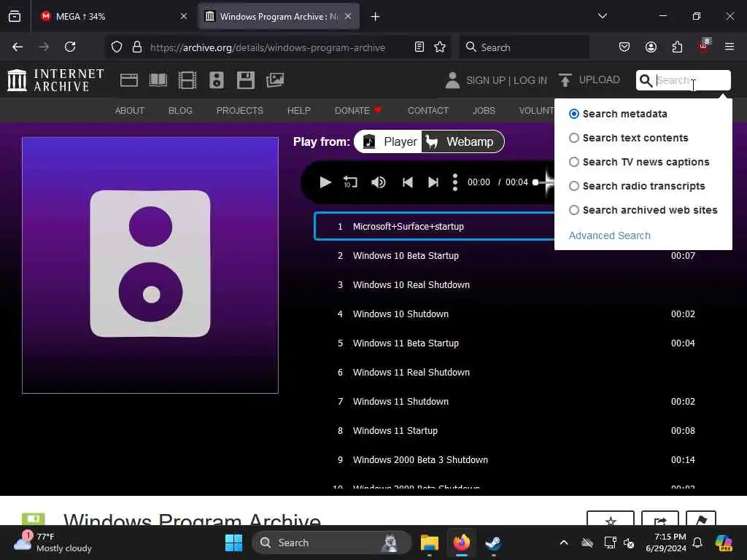Open the Video film strip icon
Screen dimensions: 747x560
[187, 80]
